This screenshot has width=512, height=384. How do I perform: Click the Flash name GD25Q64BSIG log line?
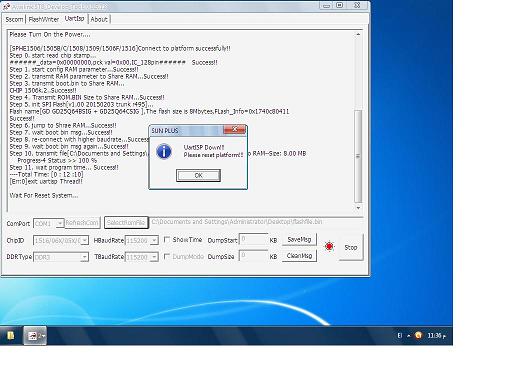(x=149, y=111)
